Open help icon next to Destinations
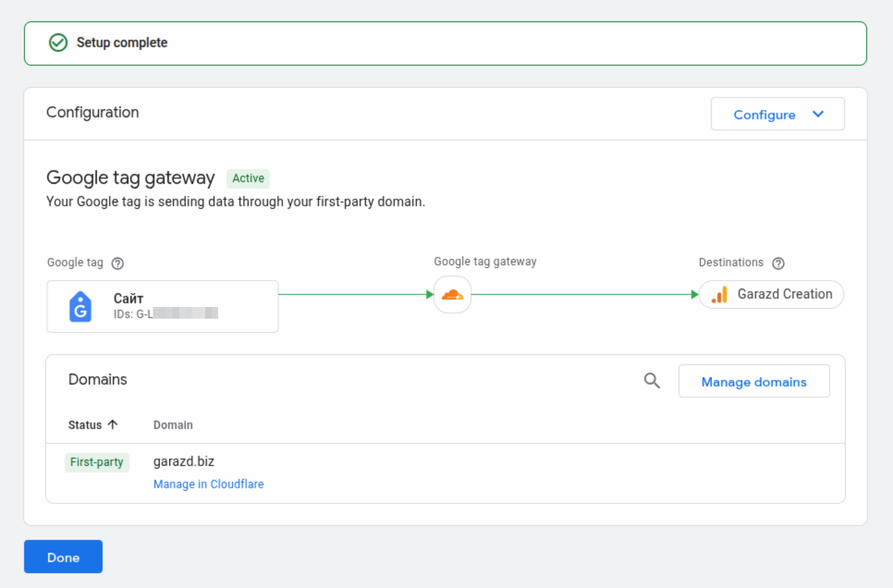The height and width of the screenshot is (588, 893). click(x=778, y=263)
